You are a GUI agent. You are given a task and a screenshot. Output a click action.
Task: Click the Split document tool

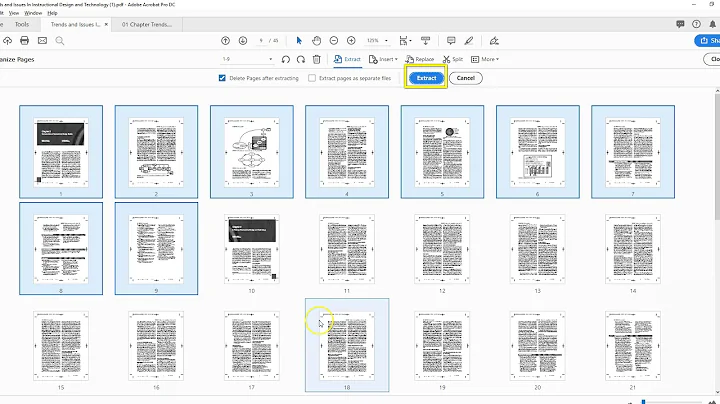453,59
